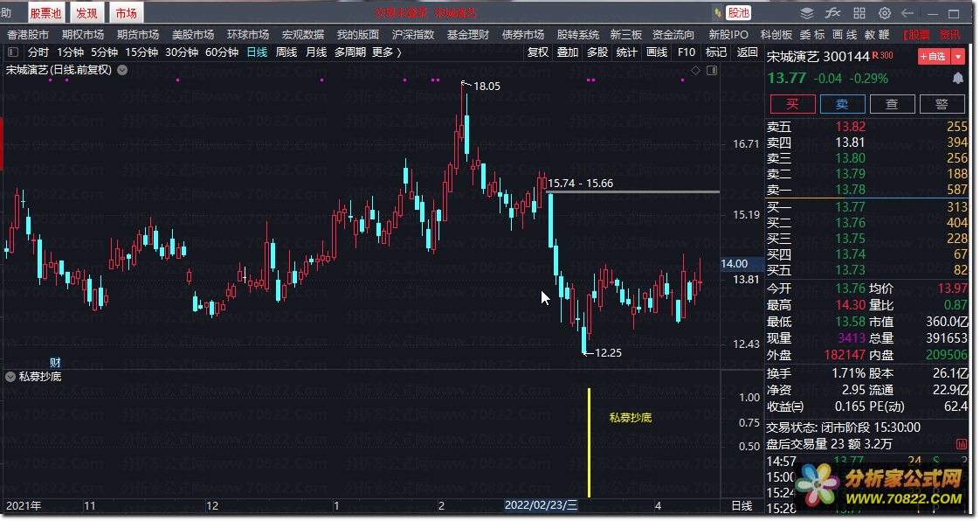Click the diamond marker icon above the chart
The height and width of the screenshot is (521, 980).
point(695,71)
